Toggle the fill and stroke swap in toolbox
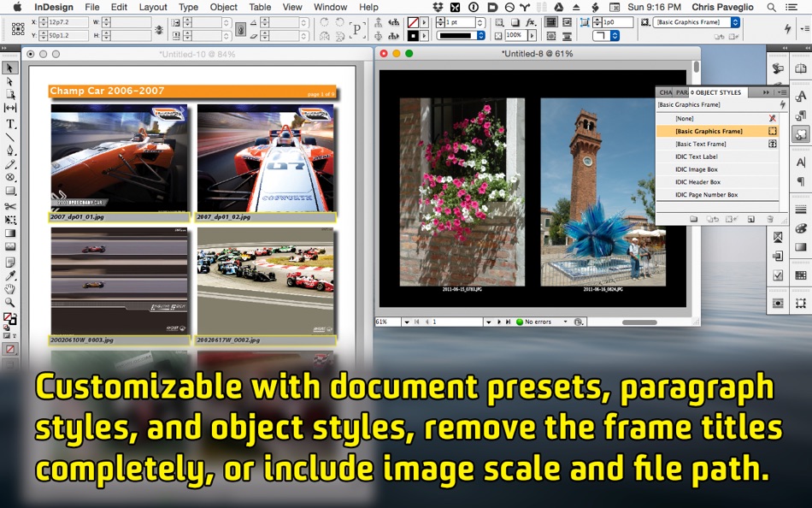The width and height of the screenshot is (812, 508). click(x=14, y=314)
